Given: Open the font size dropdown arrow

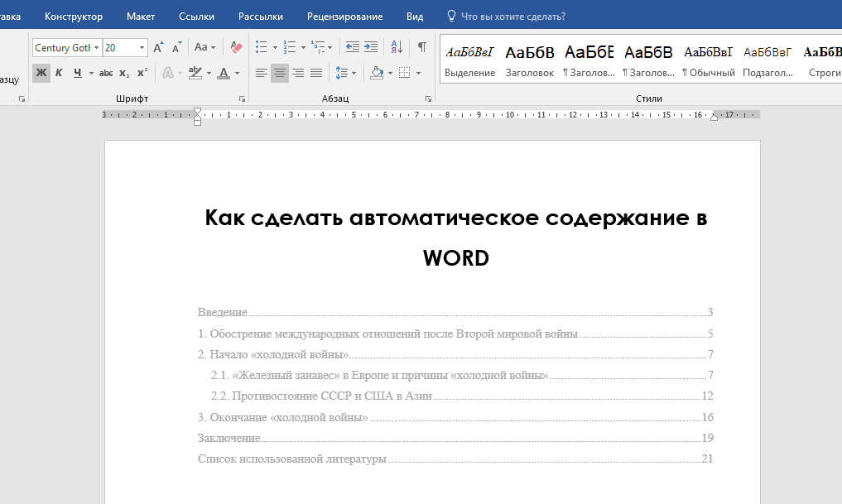Looking at the screenshot, I should pyautogui.click(x=142, y=48).
